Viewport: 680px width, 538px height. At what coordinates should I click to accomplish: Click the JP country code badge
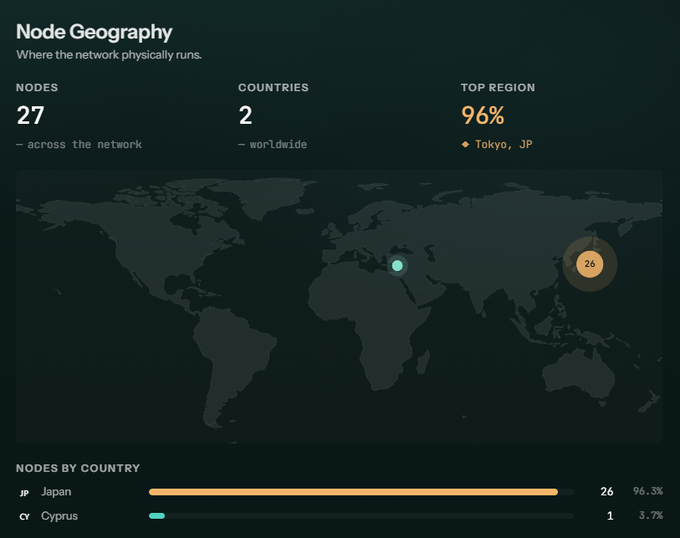[24, 493]
